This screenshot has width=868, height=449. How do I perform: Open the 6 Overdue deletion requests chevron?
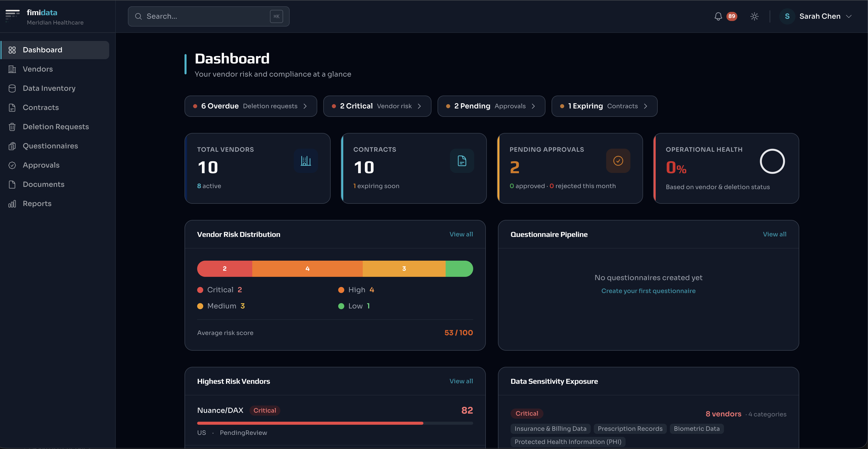click(305, 106)
